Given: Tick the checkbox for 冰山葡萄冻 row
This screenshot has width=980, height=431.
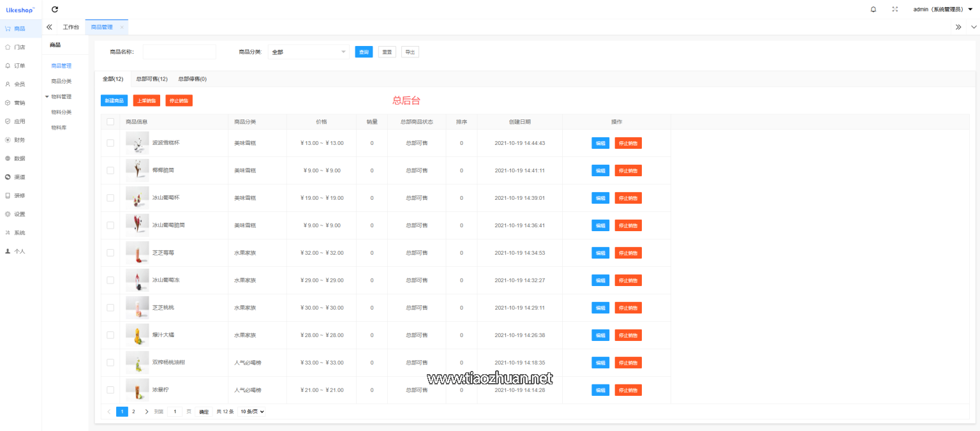Looking at the screenshot, I should [110, 280].
